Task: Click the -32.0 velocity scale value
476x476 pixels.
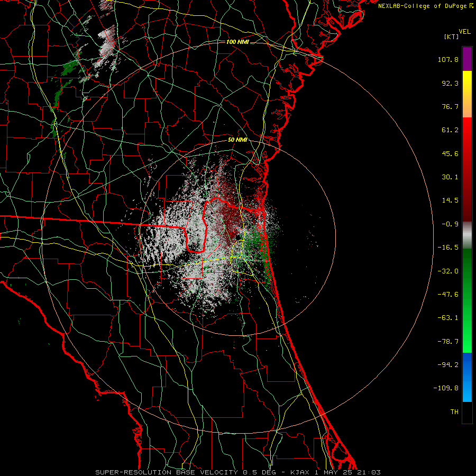Action: click(x=448, y=271)
